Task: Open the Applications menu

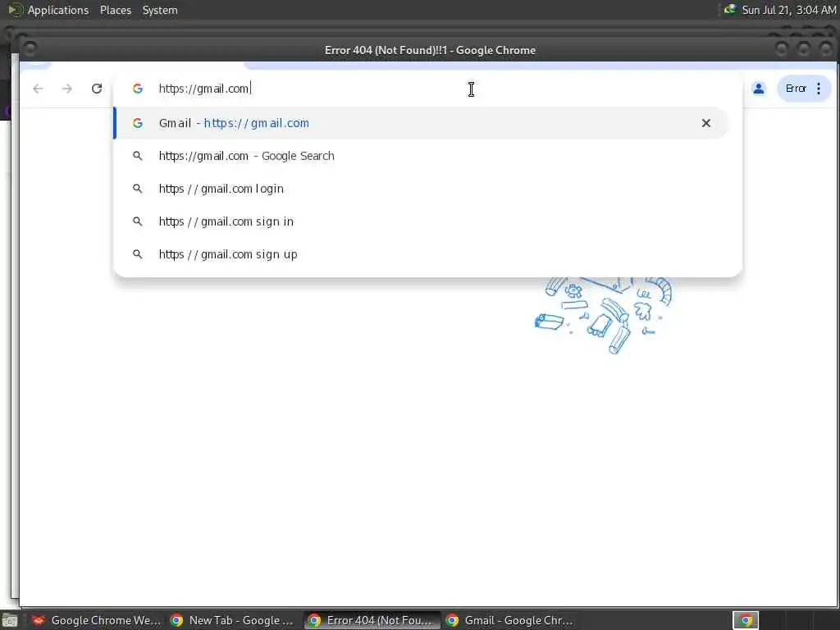Action: 58,10
